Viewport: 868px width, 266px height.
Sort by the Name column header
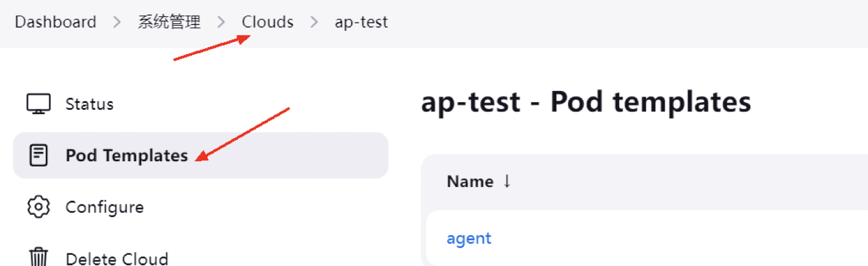(470, 182)
